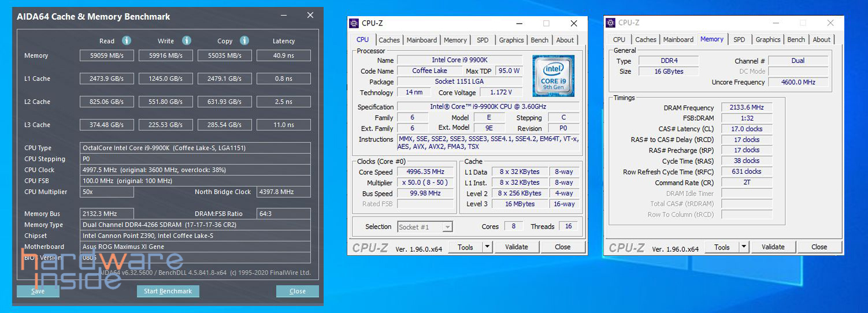Click Validate button in right CPU-Z
Image resolution: width=868 pixels, height=313 pixels.
coord(773,247)
